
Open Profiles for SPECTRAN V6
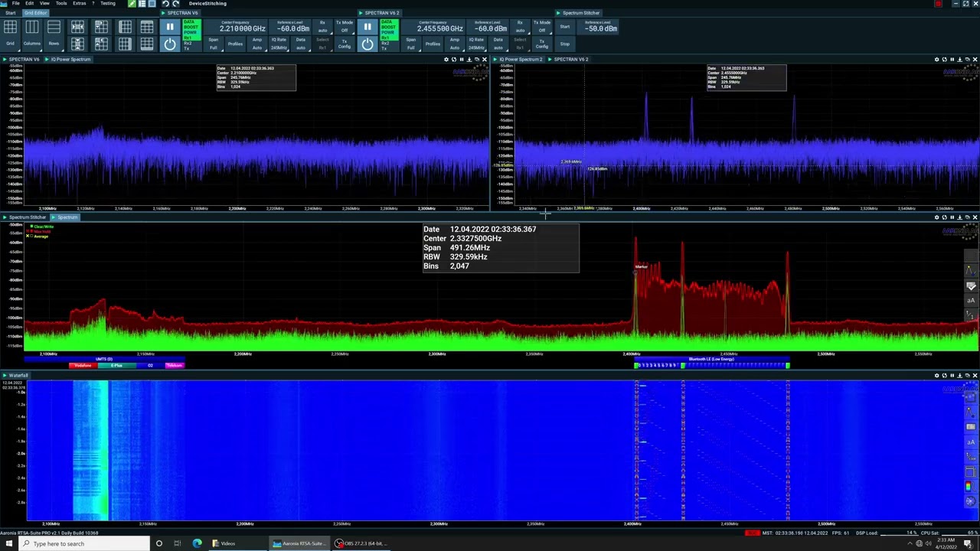[x=235, y=44]
